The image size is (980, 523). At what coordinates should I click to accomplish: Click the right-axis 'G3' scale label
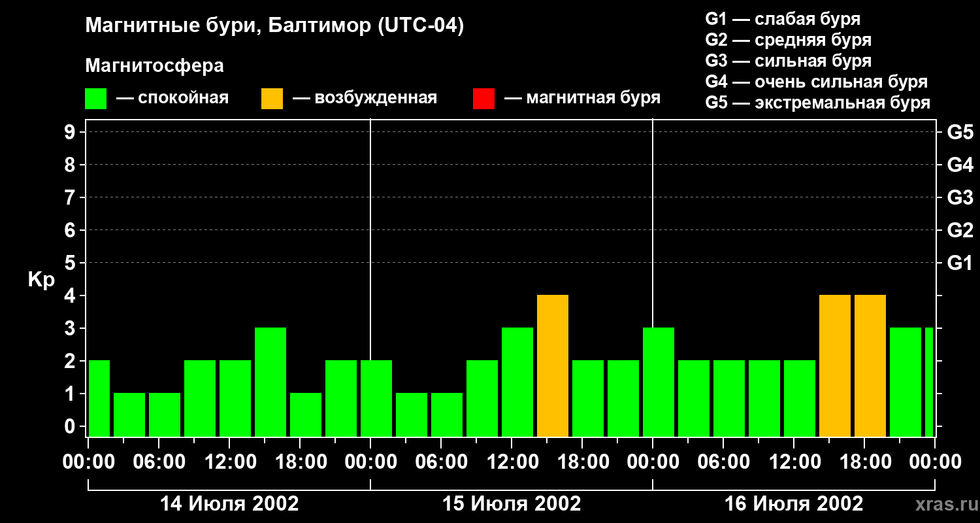pyautogui.click(x=960, y=197)
